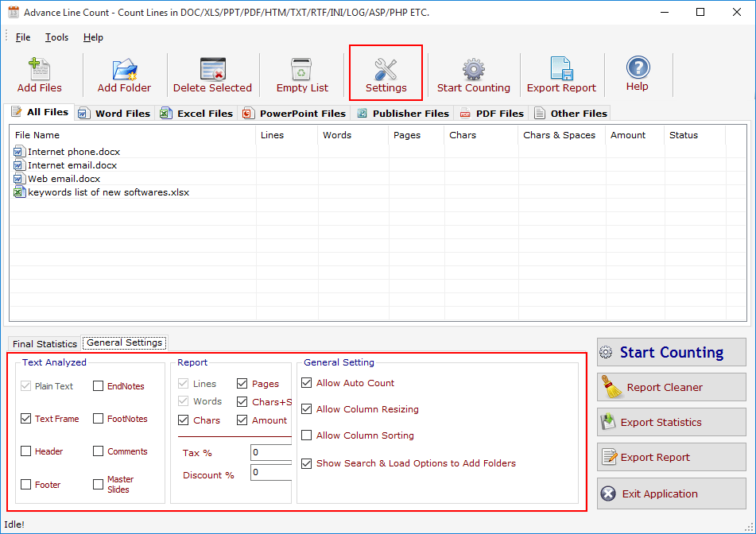The width and height of the screenshot is (756, 534).
Task: Click the Report Cleaner button
Action: (x=671, y=387)
